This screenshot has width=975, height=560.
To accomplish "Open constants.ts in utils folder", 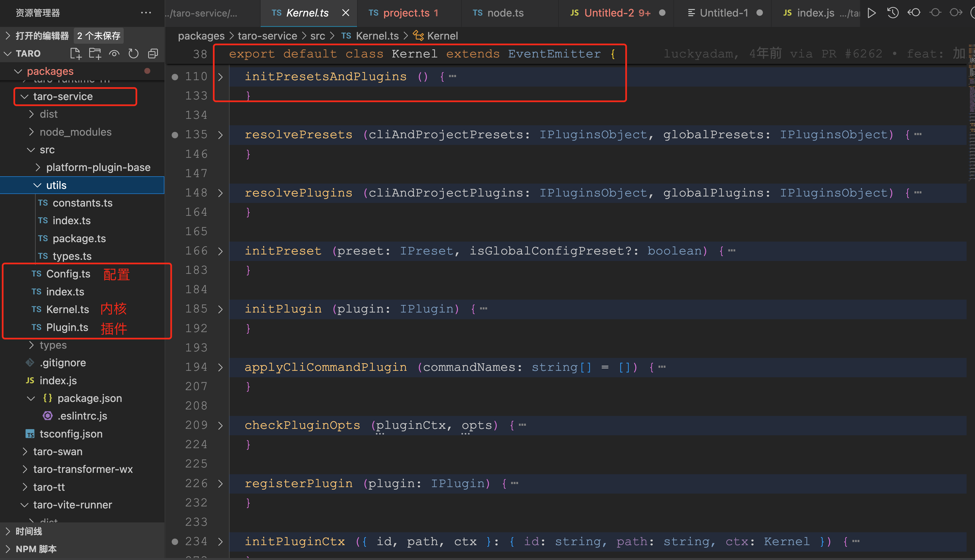I will (82, 203).
